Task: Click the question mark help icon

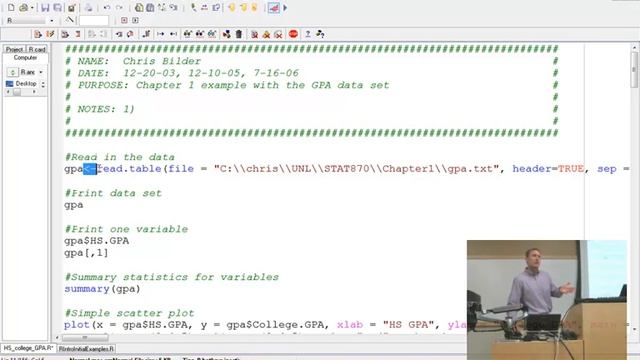Action: (x=308, y=34)
